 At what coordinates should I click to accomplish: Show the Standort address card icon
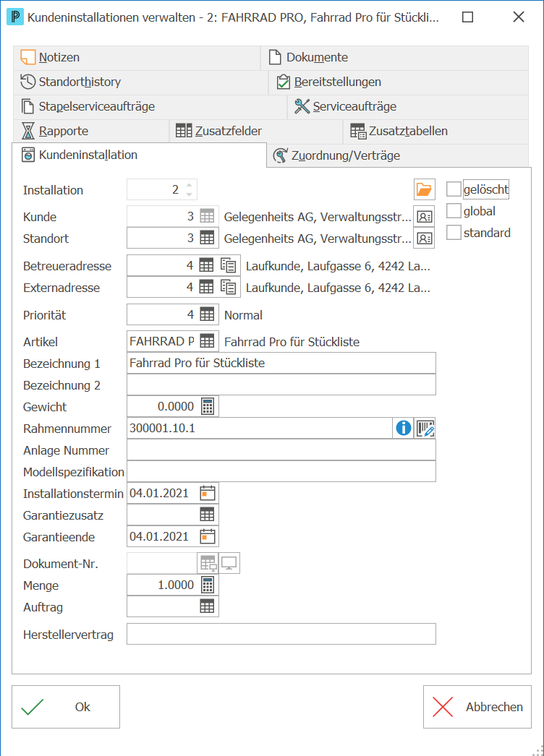click(x=425, y=239)
